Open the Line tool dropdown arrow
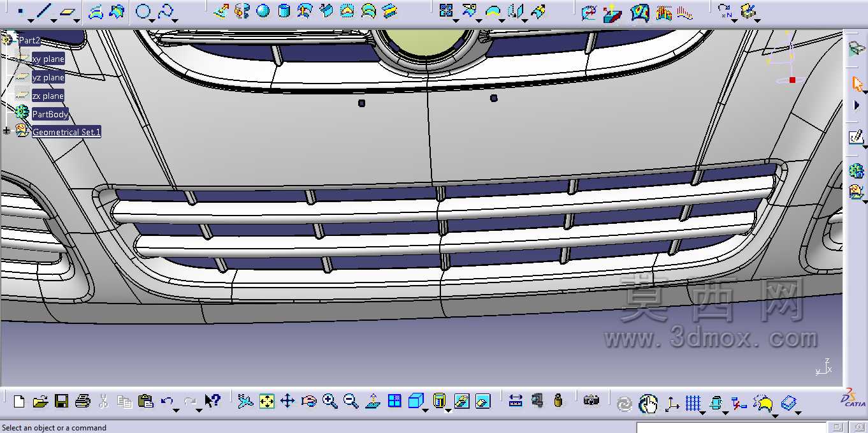 [x=54, y=21]
